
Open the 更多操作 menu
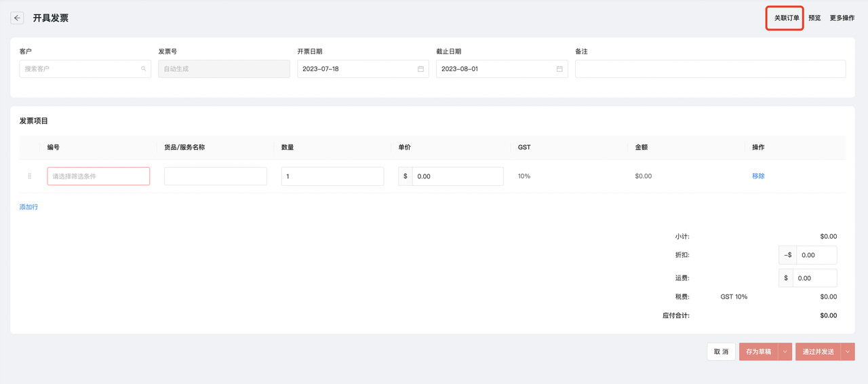[842, 18]
